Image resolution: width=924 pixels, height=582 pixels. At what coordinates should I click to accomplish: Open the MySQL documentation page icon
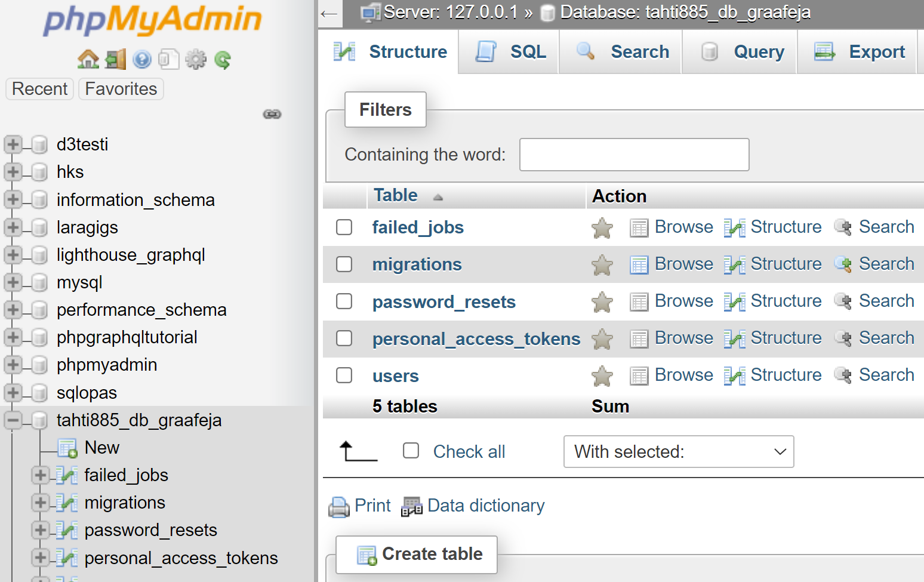169,59
